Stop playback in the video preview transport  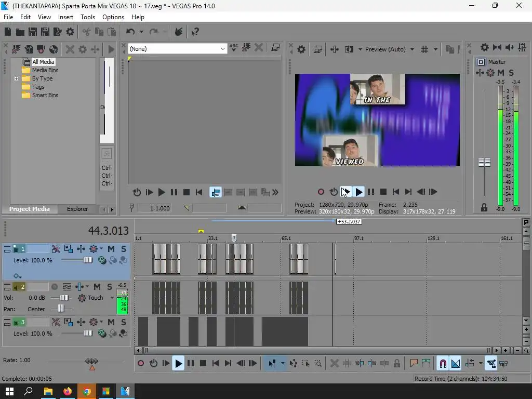point(383,192)
